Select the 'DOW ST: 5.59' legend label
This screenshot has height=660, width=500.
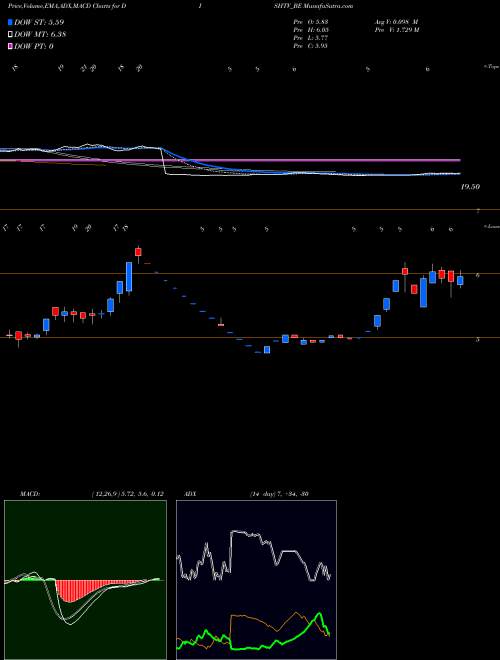point(39,22)
